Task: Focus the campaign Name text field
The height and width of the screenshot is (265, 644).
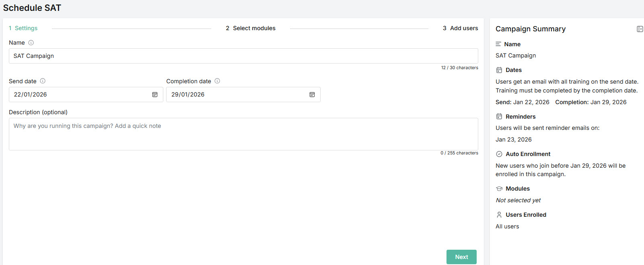Action: coord(243,56)
